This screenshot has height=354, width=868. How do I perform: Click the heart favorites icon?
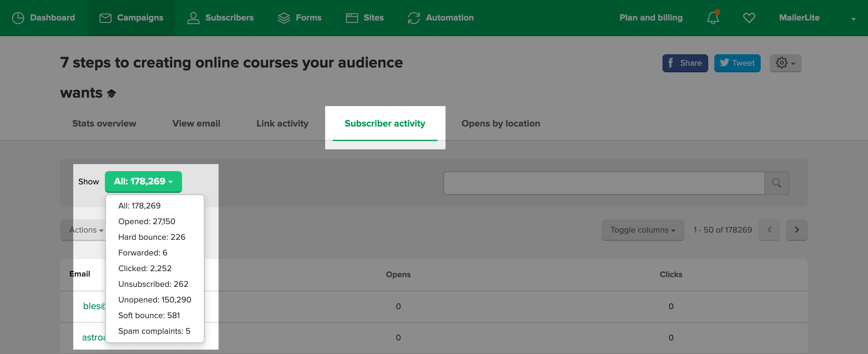(x=749, y=17)
